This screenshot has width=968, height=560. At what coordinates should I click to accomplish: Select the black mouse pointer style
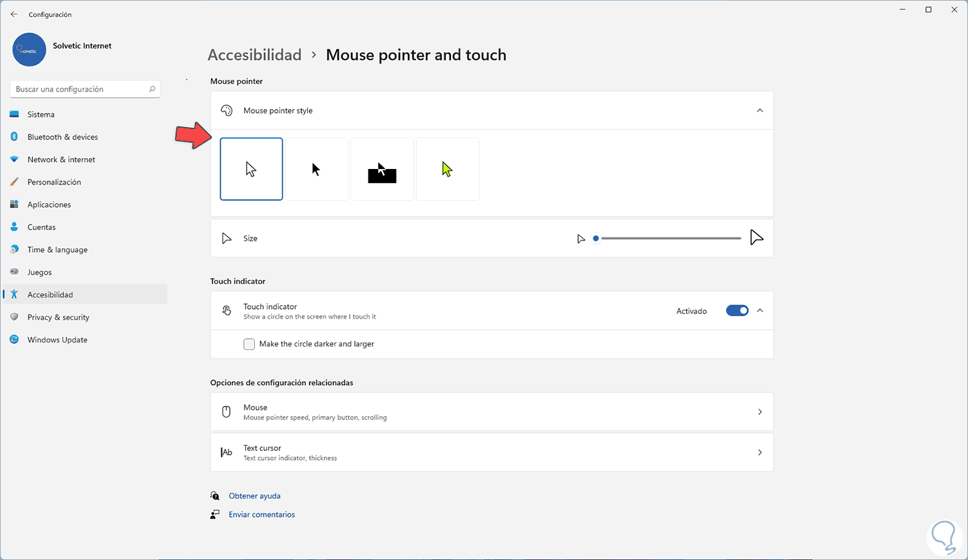tap(316, 169)
